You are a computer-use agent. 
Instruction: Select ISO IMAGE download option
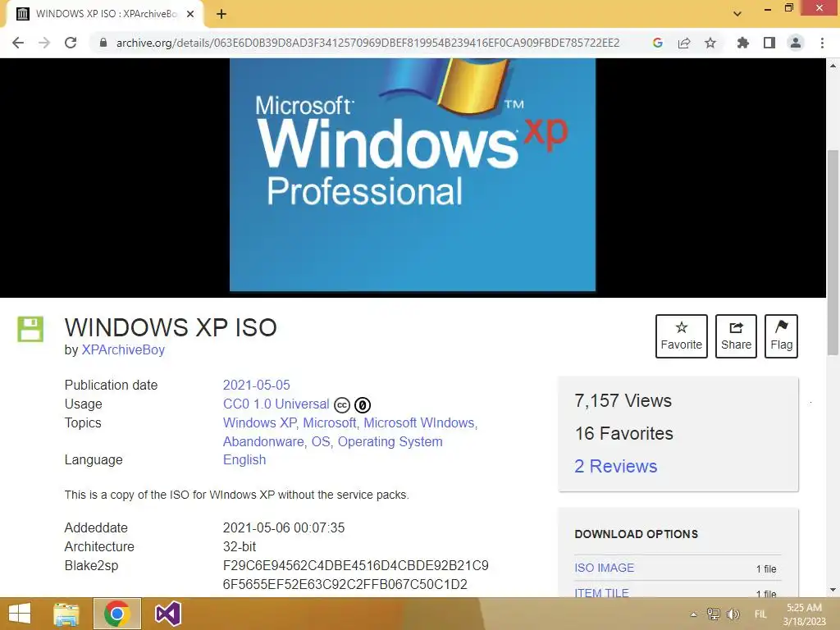coord(605,568)
